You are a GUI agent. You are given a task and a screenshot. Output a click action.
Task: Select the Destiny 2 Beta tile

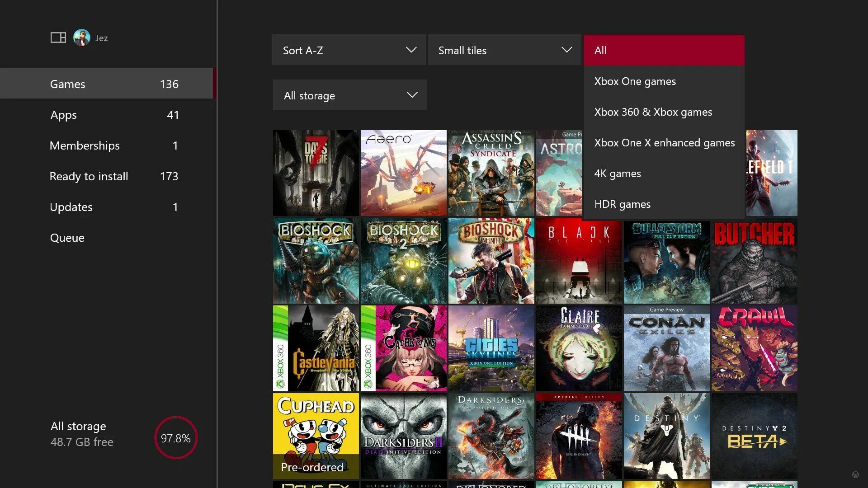click(754, 435)
